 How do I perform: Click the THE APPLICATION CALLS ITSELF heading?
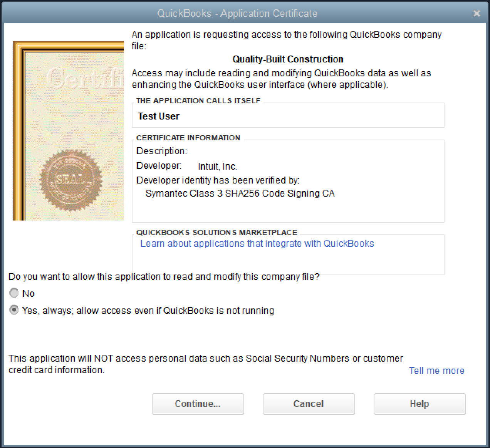point(198,101)
